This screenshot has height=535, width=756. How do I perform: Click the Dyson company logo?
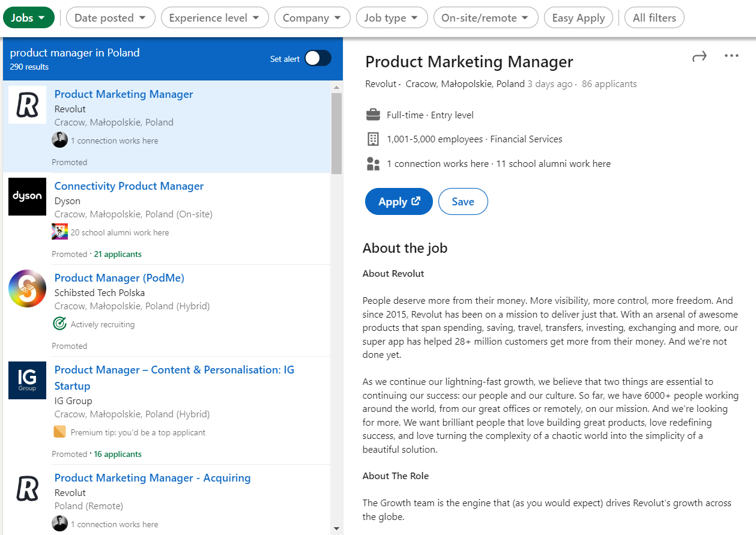pyautogui.click(x=27, y=196)
